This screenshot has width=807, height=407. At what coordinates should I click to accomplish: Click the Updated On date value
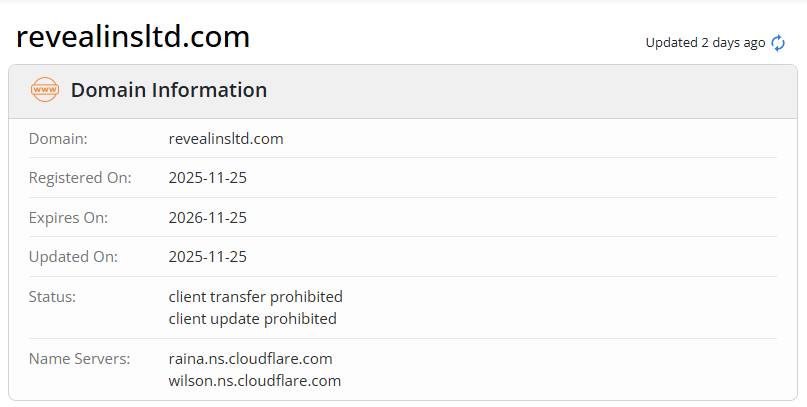point(208,256)
